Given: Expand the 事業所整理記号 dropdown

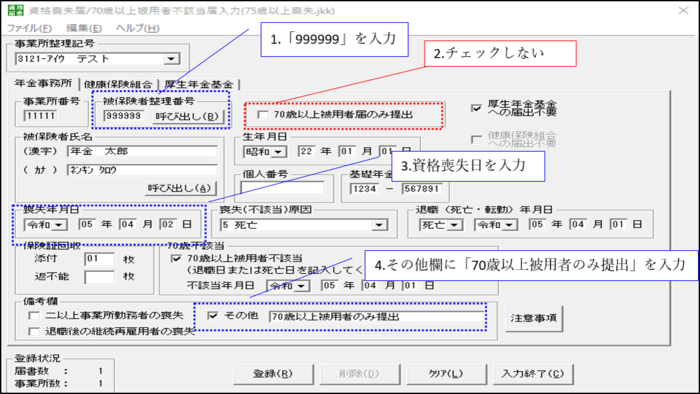Looking at the screenshot, I should coord(171,59).
